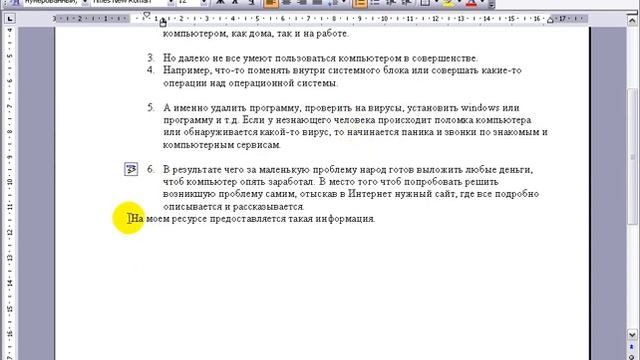Open the line spacing button
The image size is (640, 360).
click(333, 2)
